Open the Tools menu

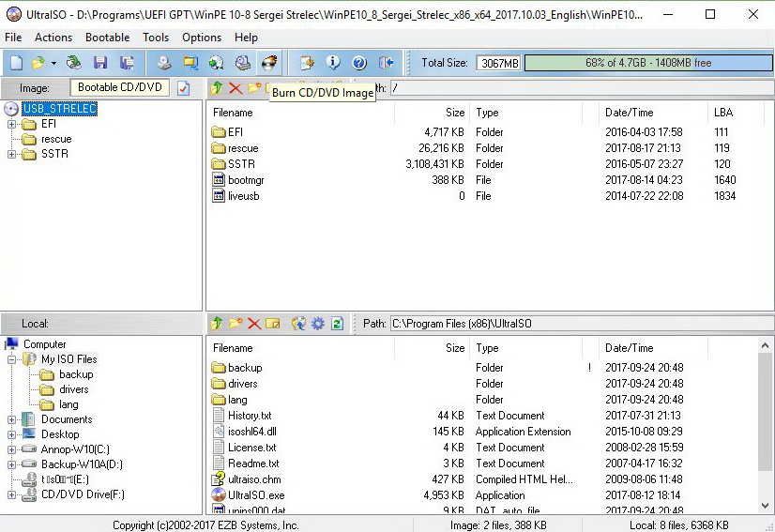[156, 38]
